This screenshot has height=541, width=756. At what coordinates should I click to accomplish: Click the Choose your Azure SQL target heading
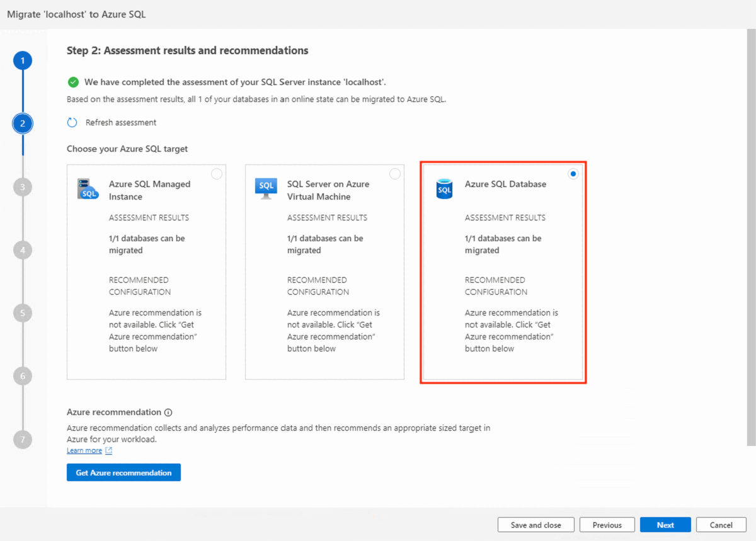pyautogui.click(x=127, y=149)
